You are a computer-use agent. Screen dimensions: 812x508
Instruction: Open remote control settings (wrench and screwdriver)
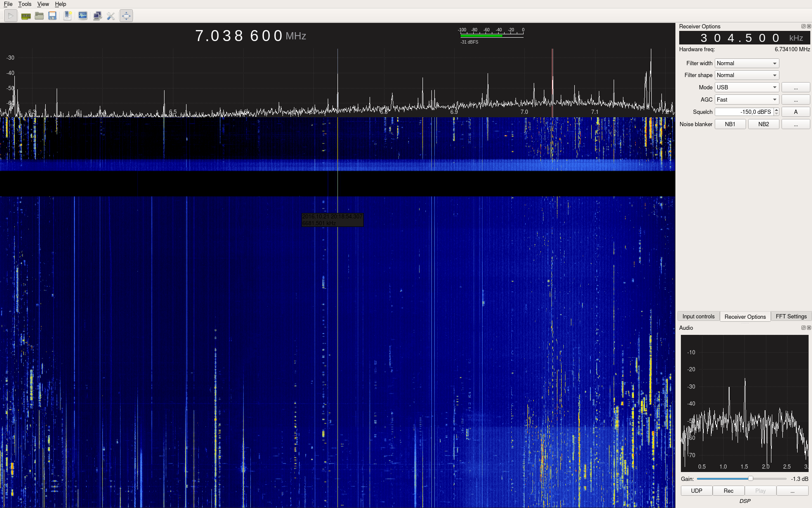(111, 16)
